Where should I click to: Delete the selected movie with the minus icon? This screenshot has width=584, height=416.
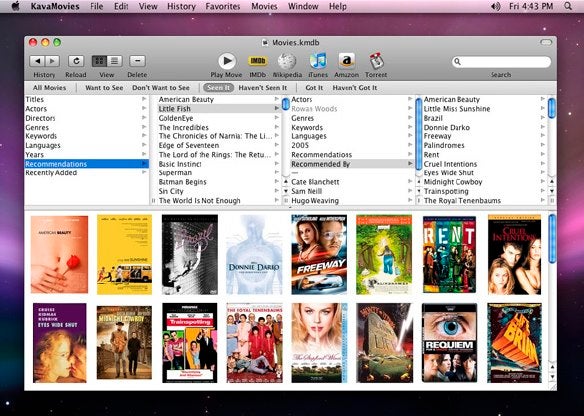pyautogui.click(x=137, y=61)
